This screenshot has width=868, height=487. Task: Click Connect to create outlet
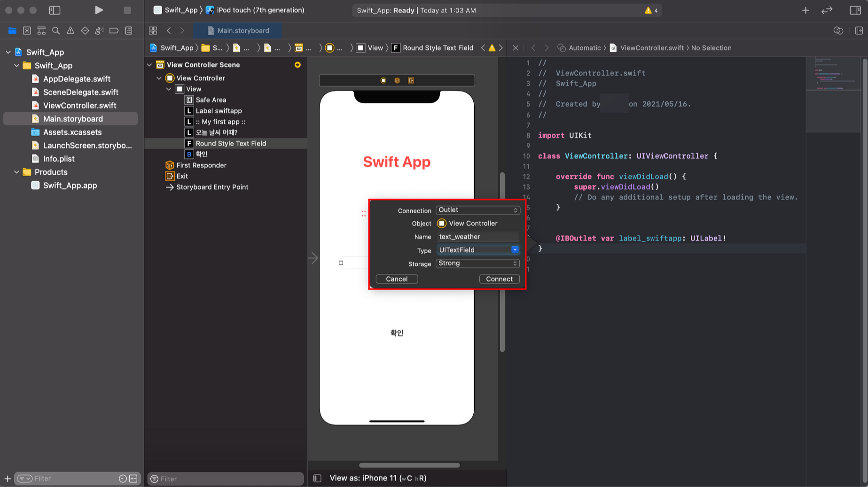pyautogui.click(x=499, y=279)
